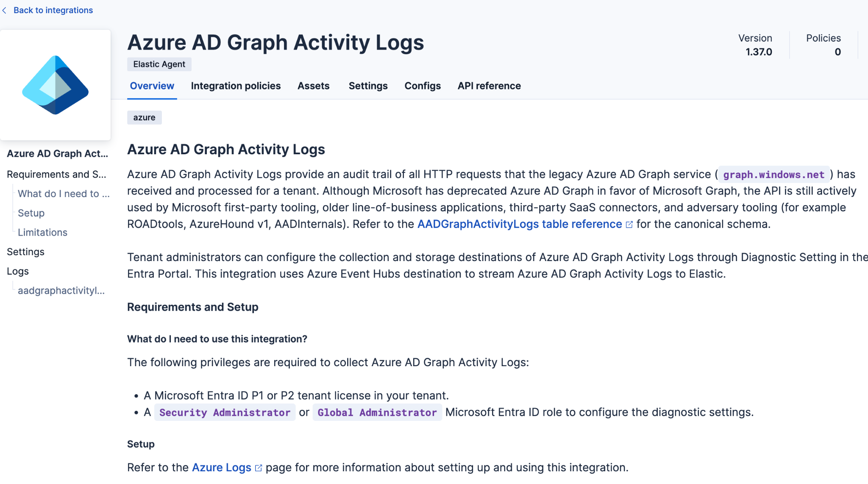The height and width of the screenshot is (484, 868).
Task: Jump to Settings in sidebar outline
Action: [25, 252]
